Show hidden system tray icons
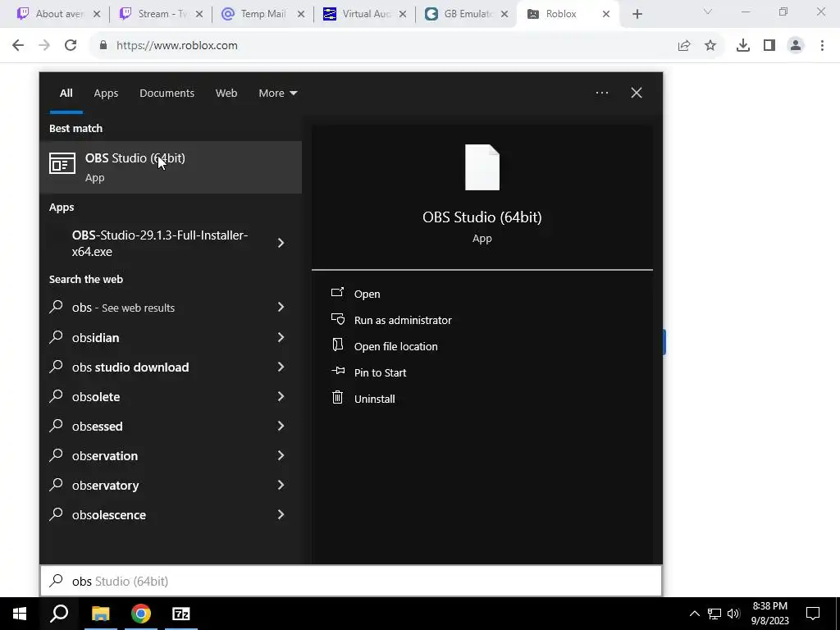This screenshot has width=840, height=630. [694, 614]
